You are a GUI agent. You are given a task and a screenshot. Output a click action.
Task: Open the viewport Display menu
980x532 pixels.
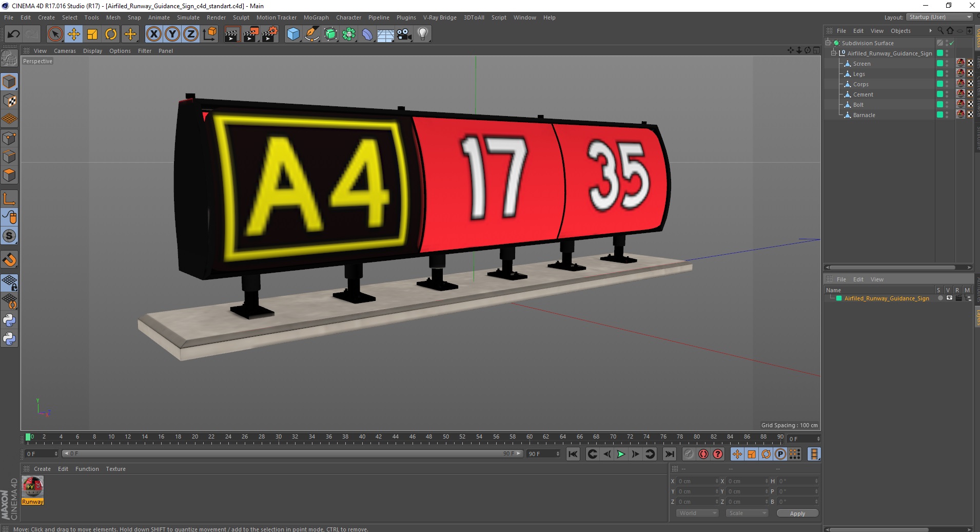tap(92, 51)
